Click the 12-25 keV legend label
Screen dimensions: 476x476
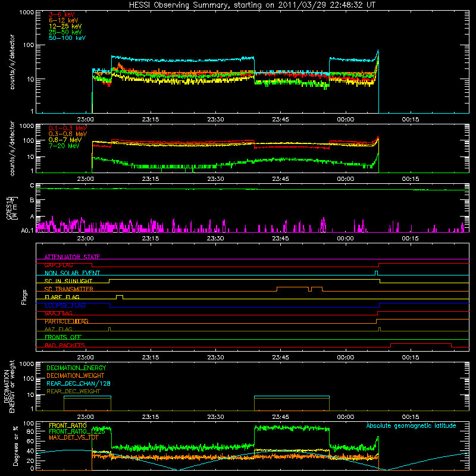(x=65, y=26)
